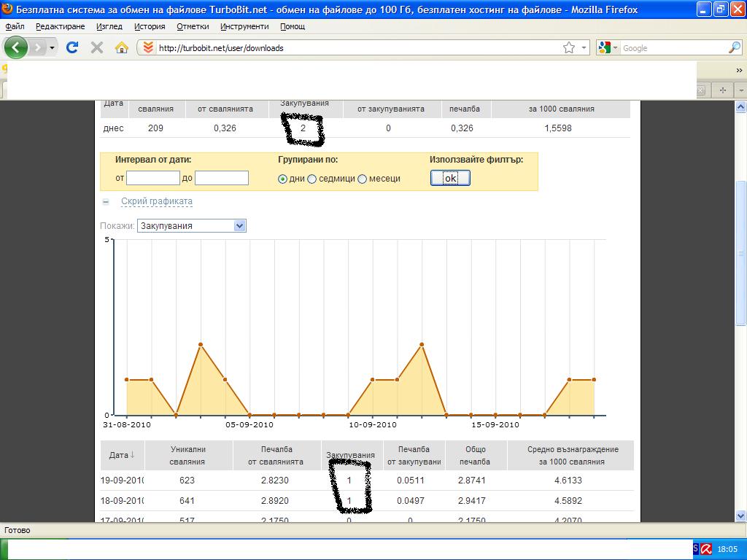
Task: Show more bookmarks with the double chevron
Action: tap(739, 70)
